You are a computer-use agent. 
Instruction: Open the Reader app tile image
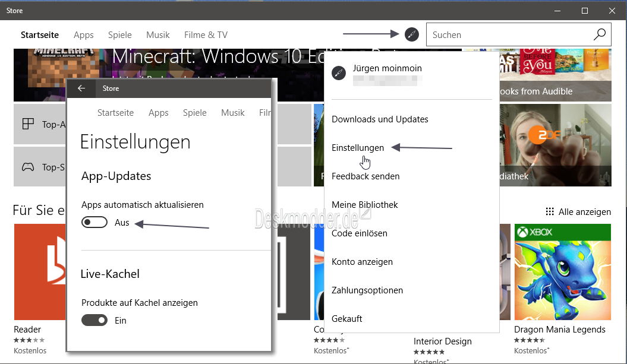(40, 272)
